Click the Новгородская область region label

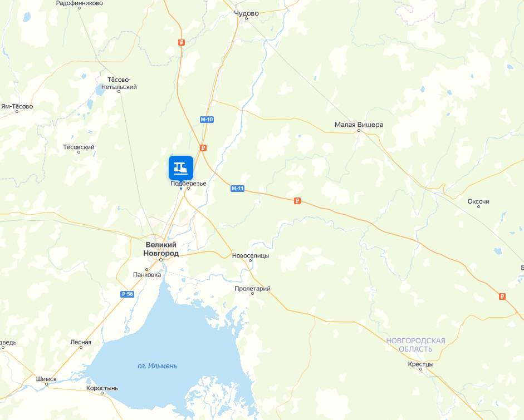[x=416, y=345]
